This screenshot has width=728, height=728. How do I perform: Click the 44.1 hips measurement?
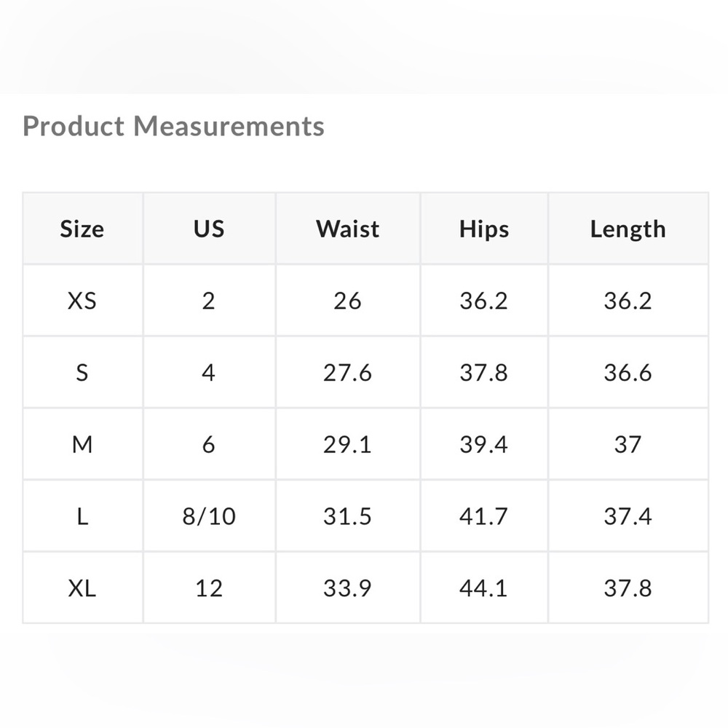pyautogui.click(x=483, y=588)
